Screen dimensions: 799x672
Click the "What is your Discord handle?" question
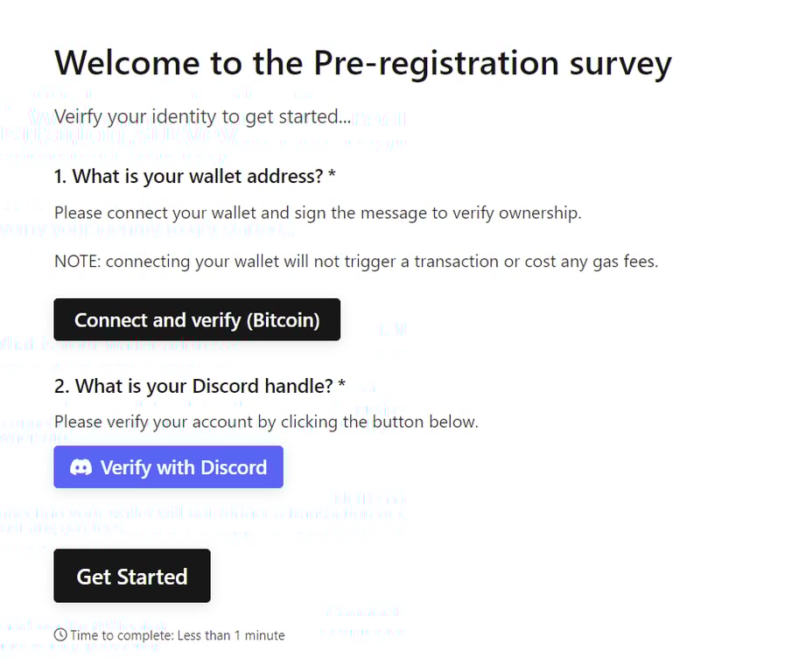204,386
